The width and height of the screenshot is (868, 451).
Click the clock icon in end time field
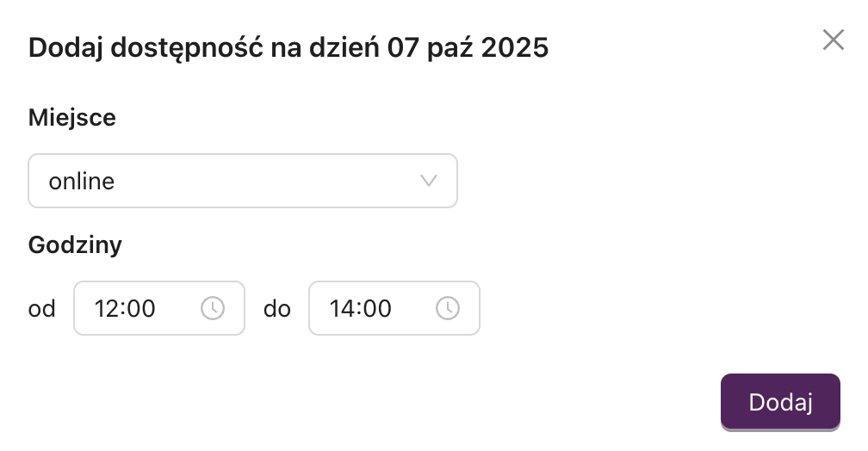[x=447, y=308]
